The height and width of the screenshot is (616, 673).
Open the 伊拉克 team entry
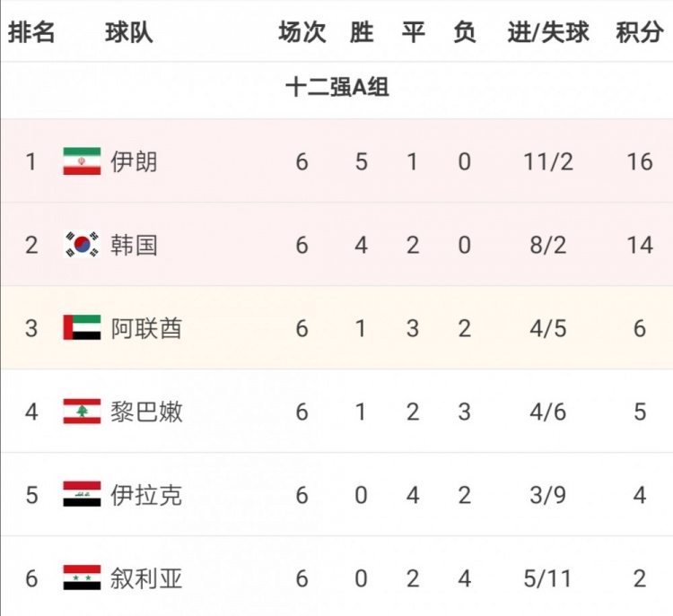146,495
